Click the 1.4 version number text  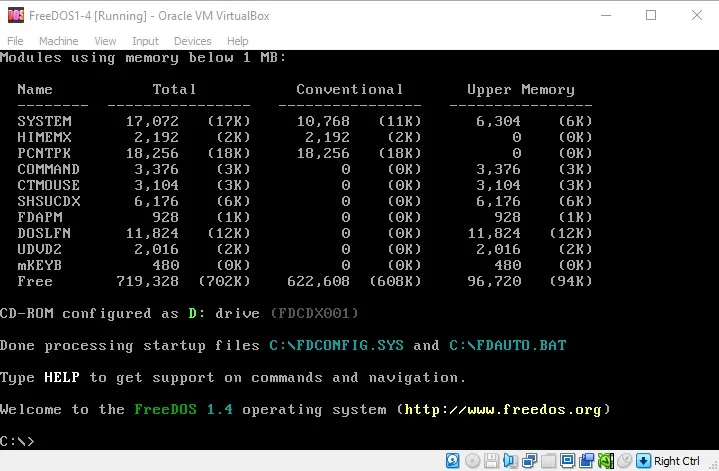pos(220,409)
